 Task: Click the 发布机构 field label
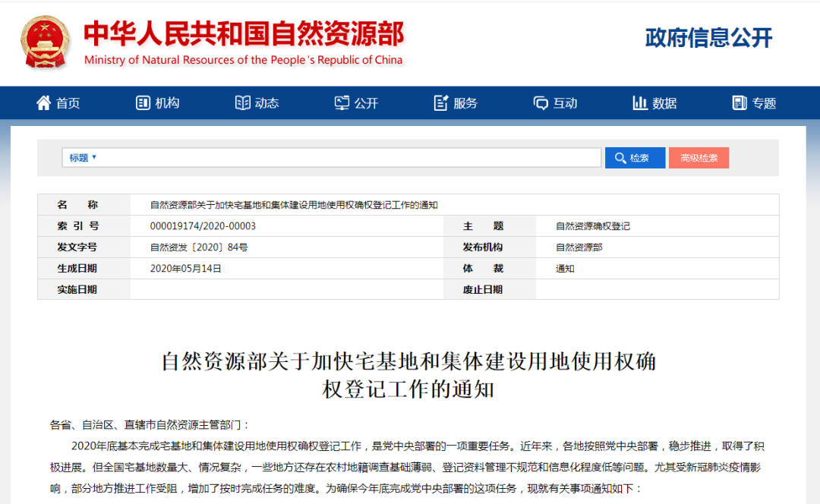click(x=483, y=247)
